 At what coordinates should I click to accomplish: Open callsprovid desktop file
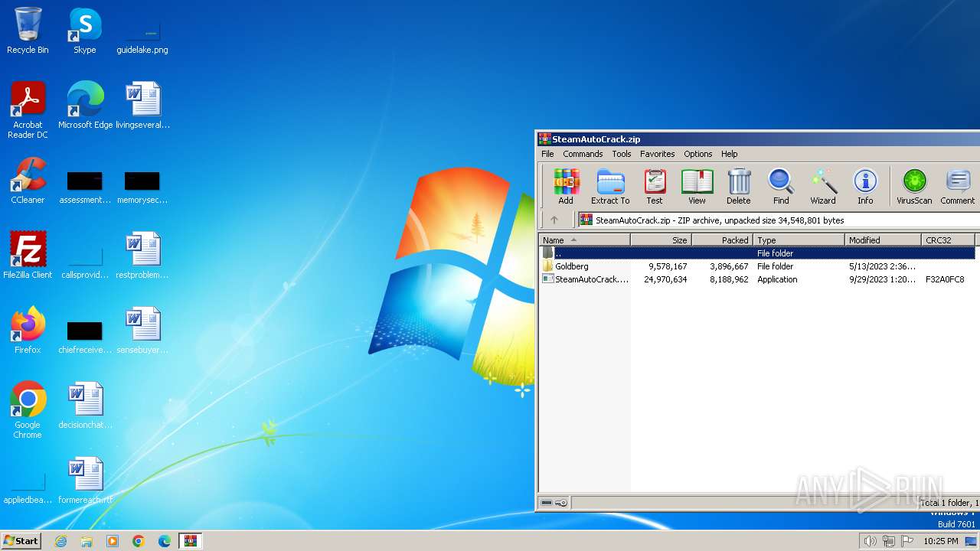tap(85, 260)
